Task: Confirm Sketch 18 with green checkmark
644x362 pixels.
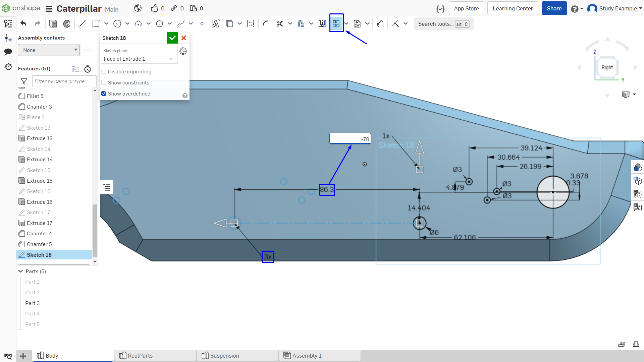Action: click(x=172, y=38)
